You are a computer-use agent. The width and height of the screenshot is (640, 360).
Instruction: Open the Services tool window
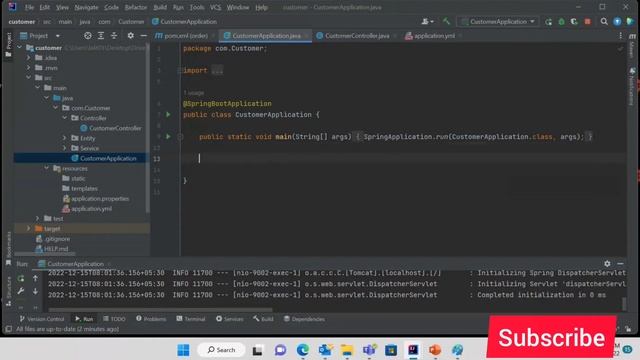point(229,319)
